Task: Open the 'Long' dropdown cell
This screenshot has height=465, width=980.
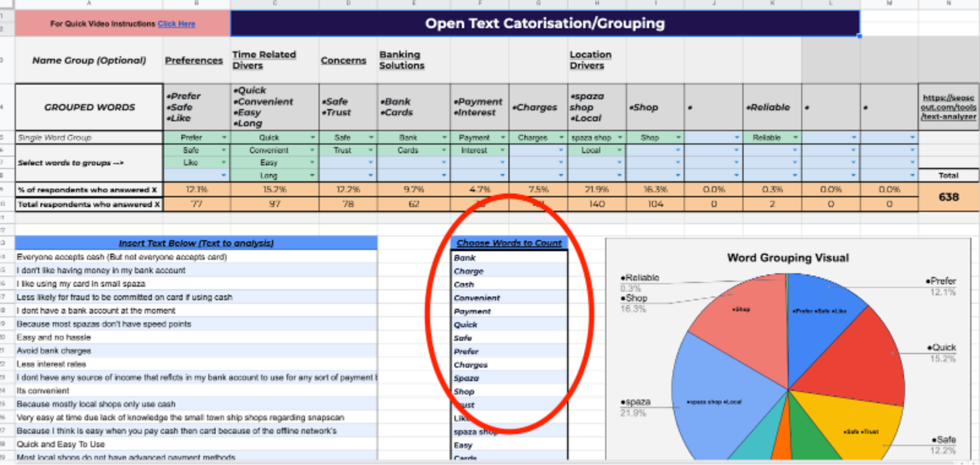Action: pos(274,175)
